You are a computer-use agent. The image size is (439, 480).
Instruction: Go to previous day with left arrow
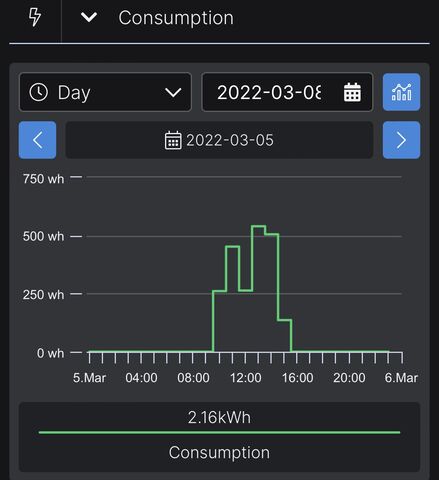click(x=37, y=140)
